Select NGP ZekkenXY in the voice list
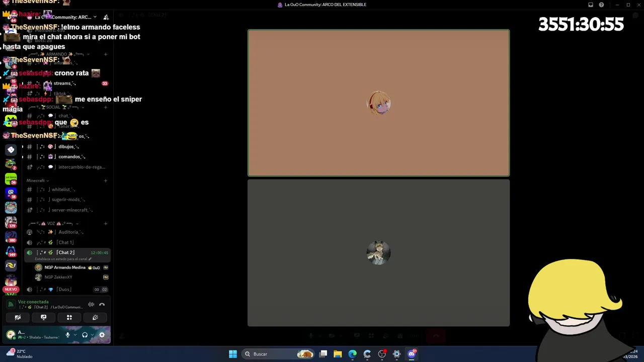 (71, 277)
